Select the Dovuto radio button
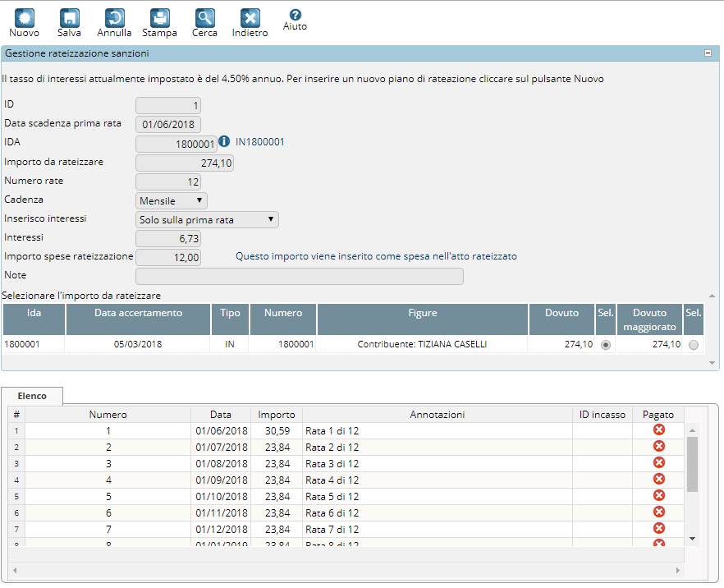 coord(606,345)
